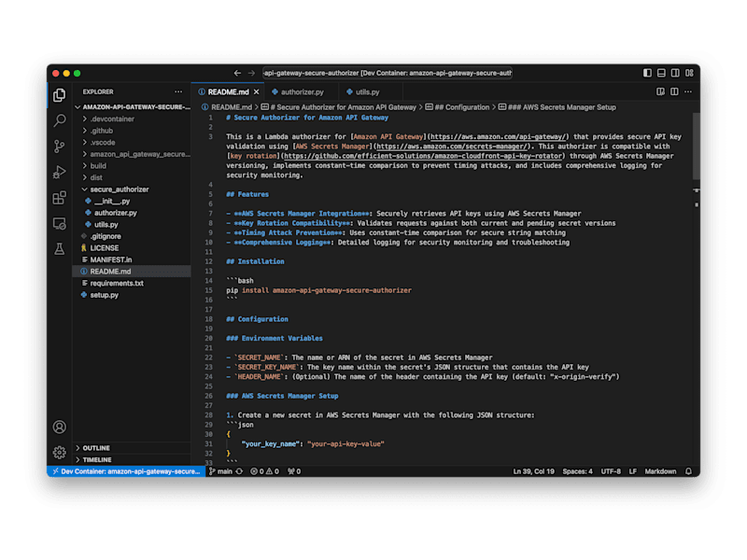Click Ln 39, Col 19 in status bar

pyautogui.click(x=533, y=471)
